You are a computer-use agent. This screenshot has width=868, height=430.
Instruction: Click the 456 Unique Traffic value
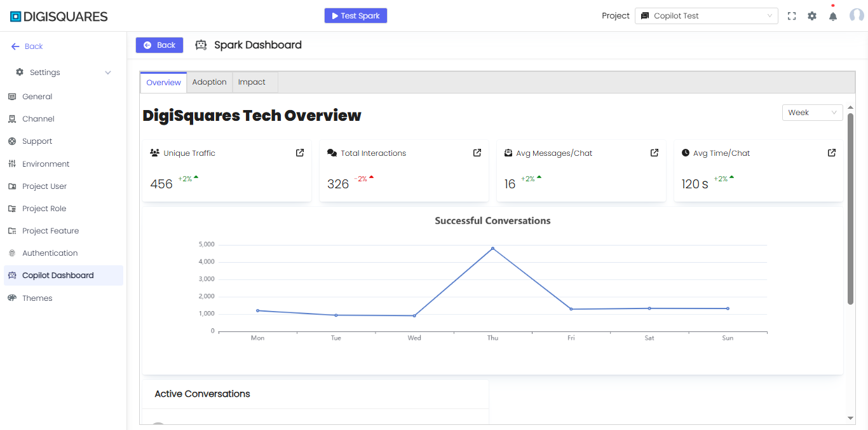[161, 184]
